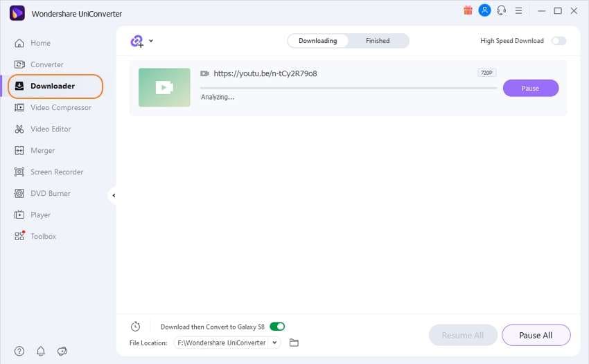Open the support headset icon
The height and width of the screenshot is (364, 589).
click(x=502, y=10)
